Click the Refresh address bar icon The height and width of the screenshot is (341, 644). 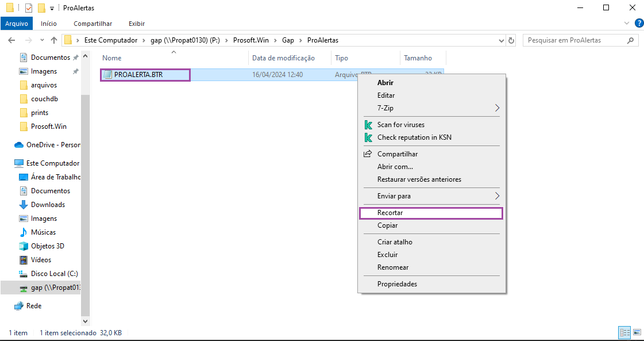511,40
